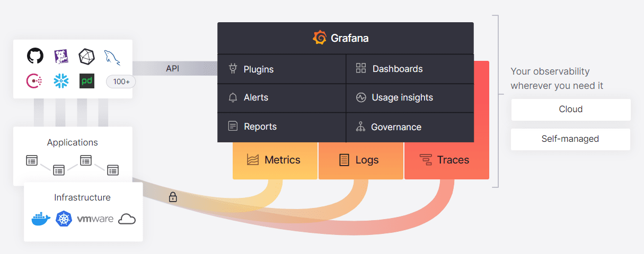Click the Grafana logo in header

[320, 38]
